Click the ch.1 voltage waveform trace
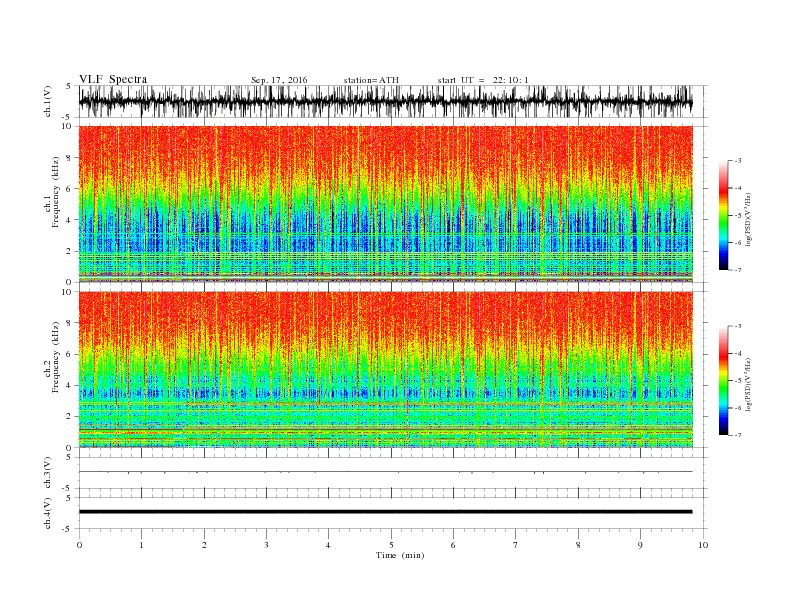 [385, 101]
